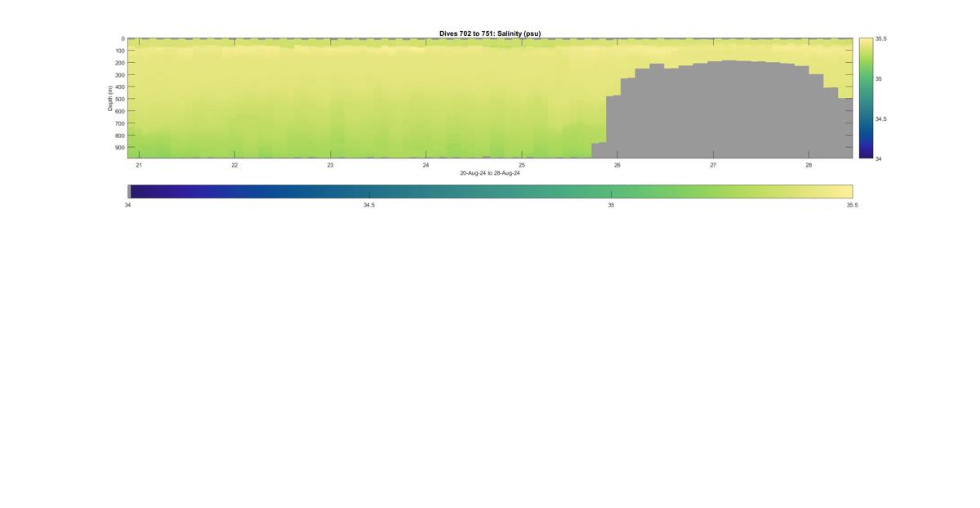This screenshot has height=508, width=980.
Task: Click the x-axis tick label '22'
Action: 234,165
